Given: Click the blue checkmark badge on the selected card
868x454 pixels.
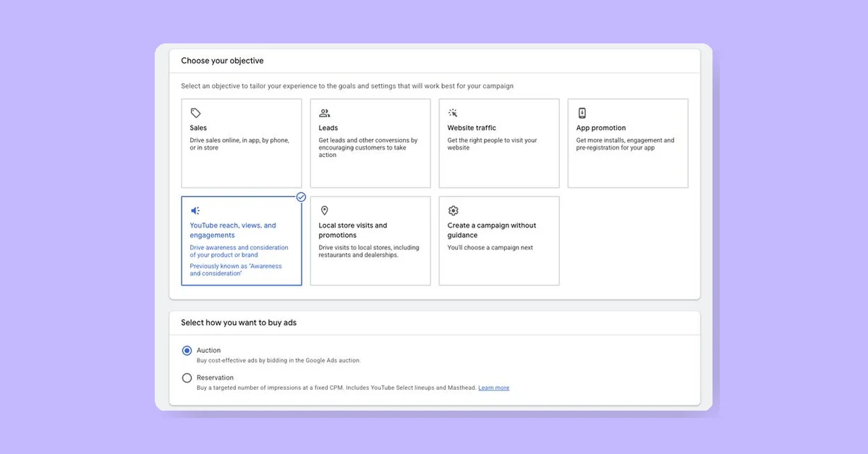Looking at the screenshot, I should click(x=302, y=197).
